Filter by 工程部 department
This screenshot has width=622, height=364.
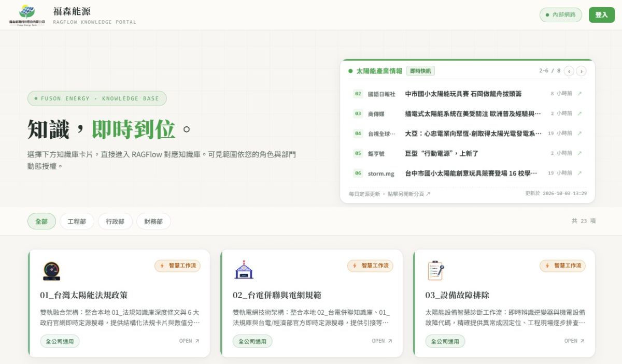[x=77, y=221]
